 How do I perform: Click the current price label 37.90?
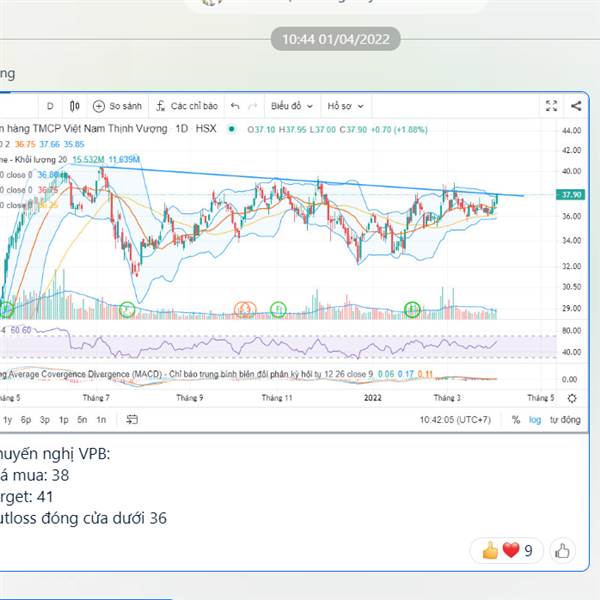(x=570, y=195)
